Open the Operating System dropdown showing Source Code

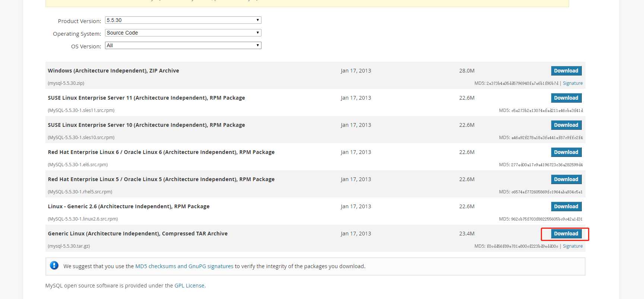(183, 33)
